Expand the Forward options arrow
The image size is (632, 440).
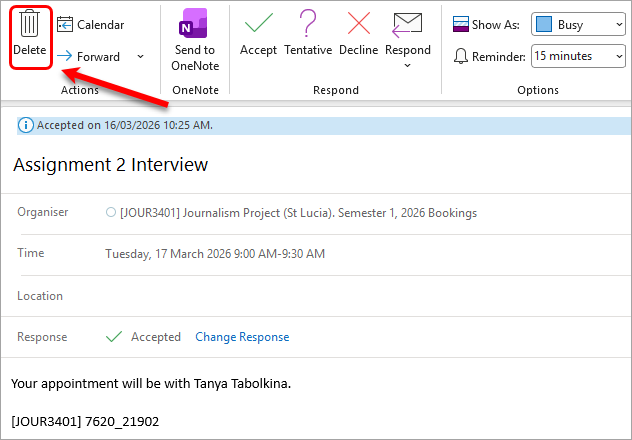[x=140, y=56]
